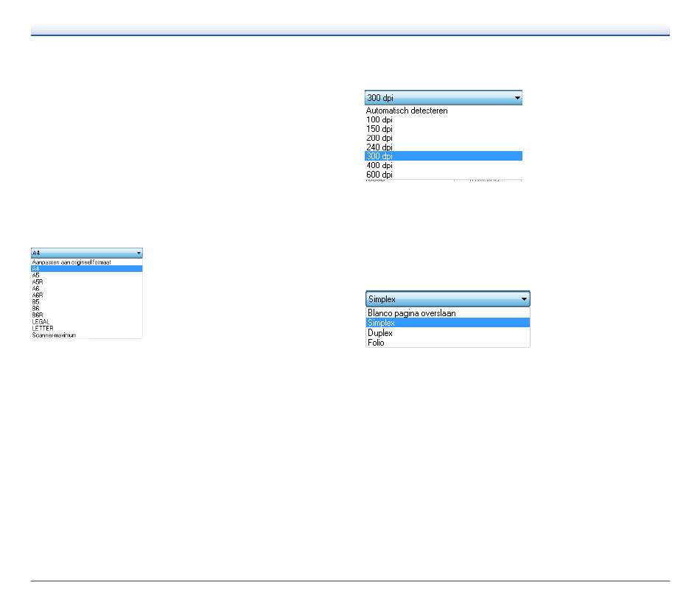This screenshot has height=594, width=700.
Task: Set resolution to 100 dpi
Action: pyautogui.click(x=379, y=119)
